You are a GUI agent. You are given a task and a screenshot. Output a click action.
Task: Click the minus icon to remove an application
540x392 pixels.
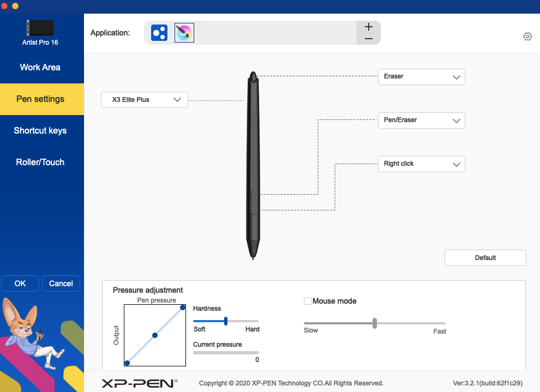click(368, 39)
